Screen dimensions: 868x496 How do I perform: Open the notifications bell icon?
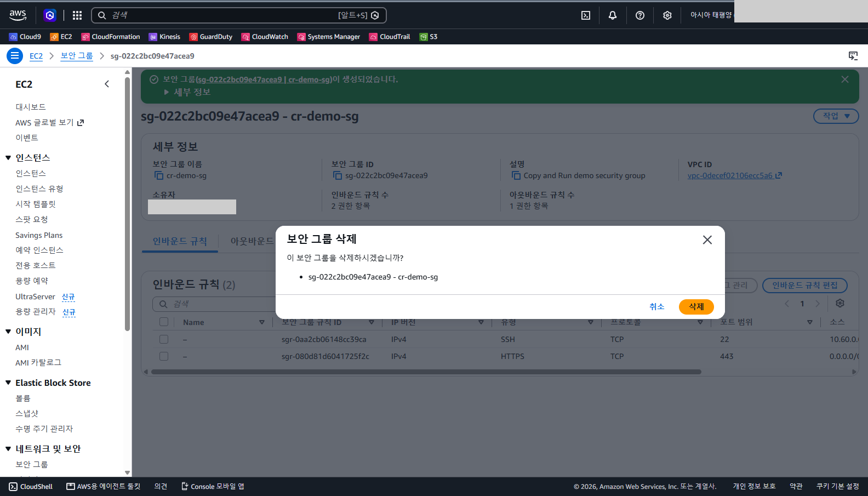(613, 15)
